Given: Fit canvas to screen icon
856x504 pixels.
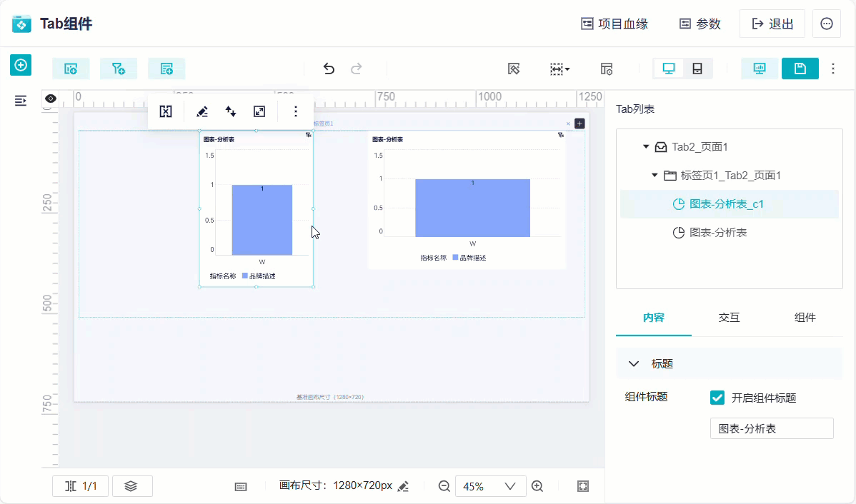Looking at the screenshot, I should pyautogui.click(x=583, y=486).
